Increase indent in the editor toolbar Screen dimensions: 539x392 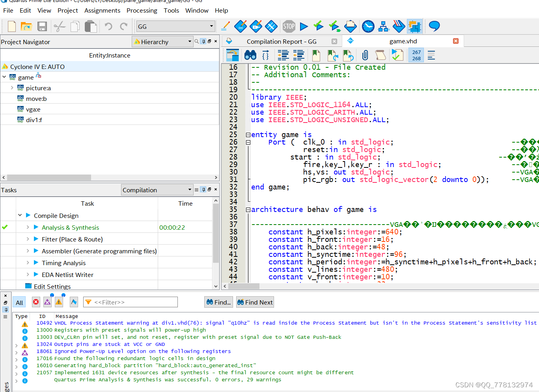pyautogui.click(x=283, y=55)
